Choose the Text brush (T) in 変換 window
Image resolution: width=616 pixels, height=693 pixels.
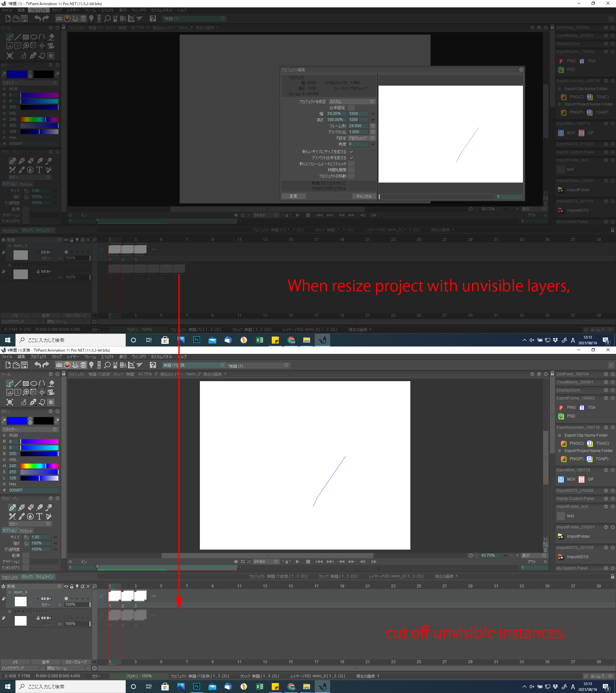(x=39, y=516)
